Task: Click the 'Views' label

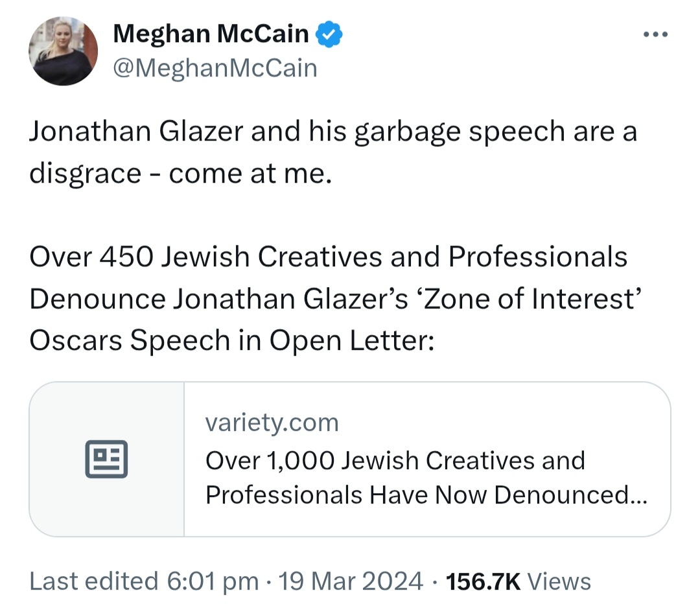Action: tap(559, 581)
